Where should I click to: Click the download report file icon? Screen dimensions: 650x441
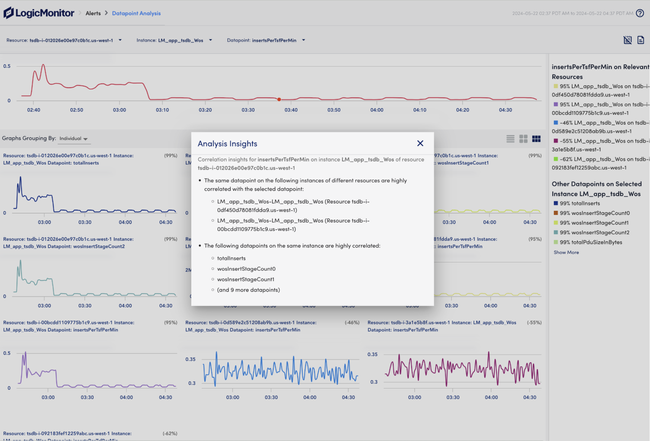[640, 40]
